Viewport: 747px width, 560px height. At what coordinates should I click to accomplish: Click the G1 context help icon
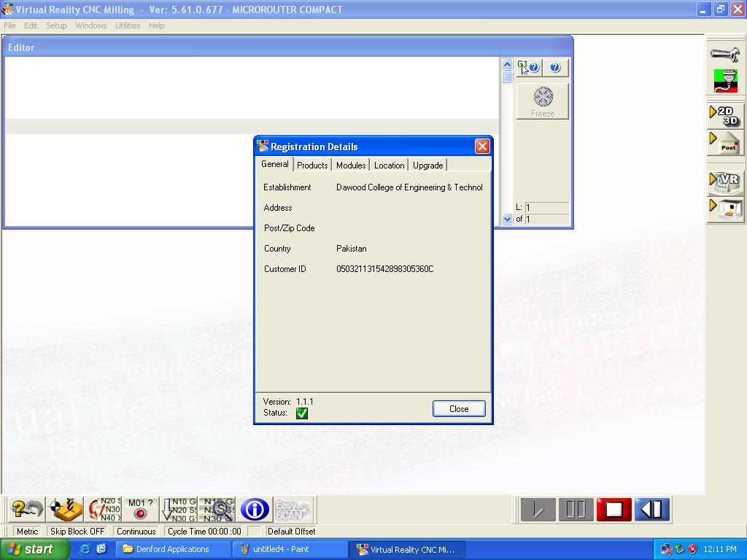point(528,68)
